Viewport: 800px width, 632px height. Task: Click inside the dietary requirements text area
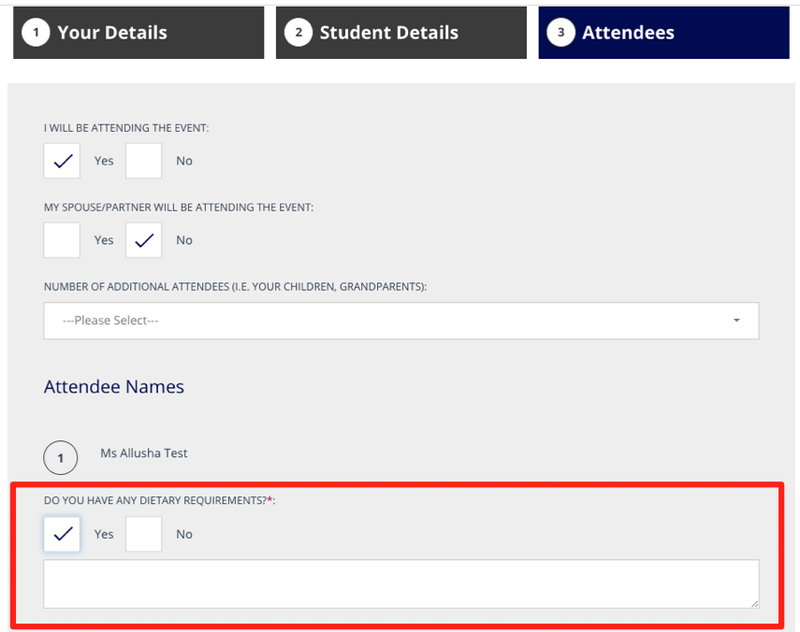(400, 583)
